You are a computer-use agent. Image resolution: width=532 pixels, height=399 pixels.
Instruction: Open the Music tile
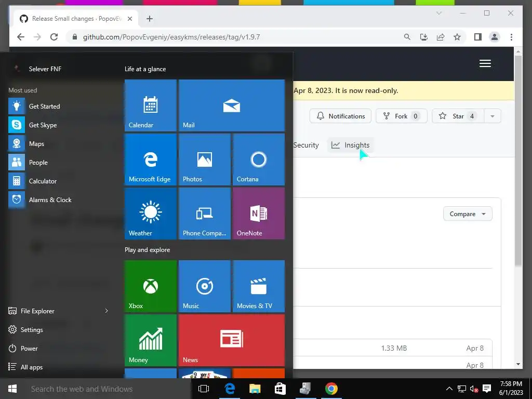204,286
